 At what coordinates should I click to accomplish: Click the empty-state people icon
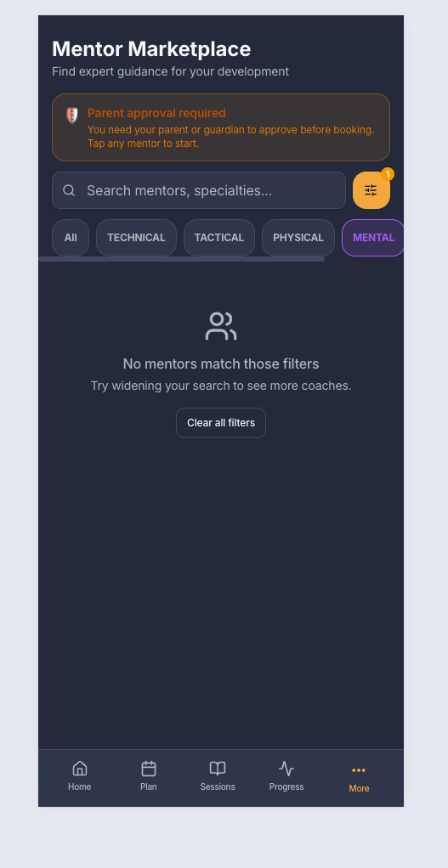tap(221, 326)
